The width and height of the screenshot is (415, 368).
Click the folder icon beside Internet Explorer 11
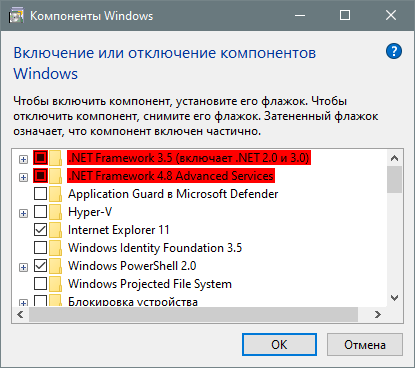56,230
